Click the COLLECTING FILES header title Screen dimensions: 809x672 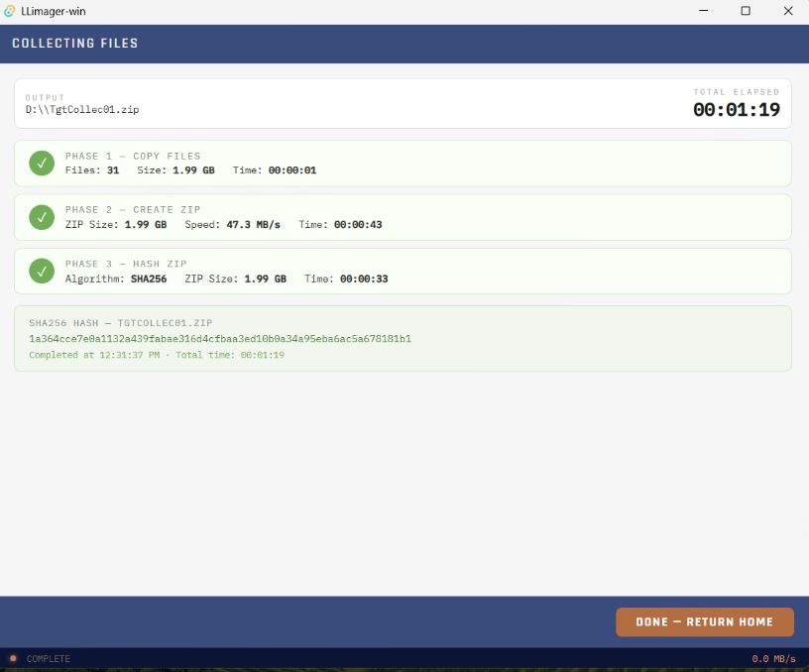[75, 44]
